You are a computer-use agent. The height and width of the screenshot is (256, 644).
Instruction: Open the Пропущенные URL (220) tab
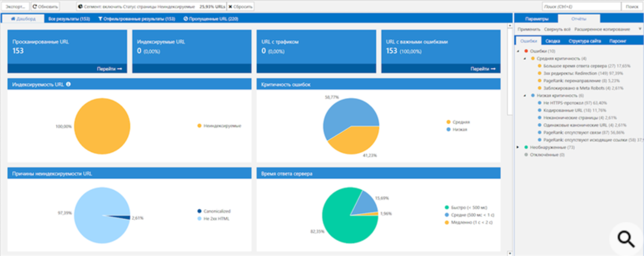click(x=211, y=19)
